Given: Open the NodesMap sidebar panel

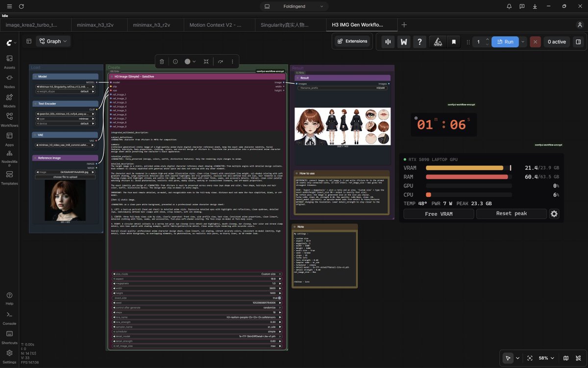Looking at the screenshot, I should (x=9, y=158).
